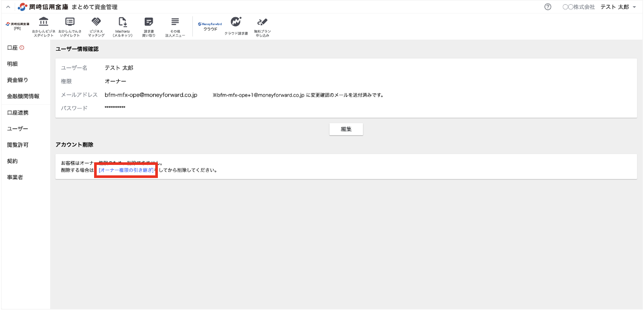This screenshot has height=310, width=644.
Task: Click the 編集 button
Action: pyautogui.click(x=346, y=129)
